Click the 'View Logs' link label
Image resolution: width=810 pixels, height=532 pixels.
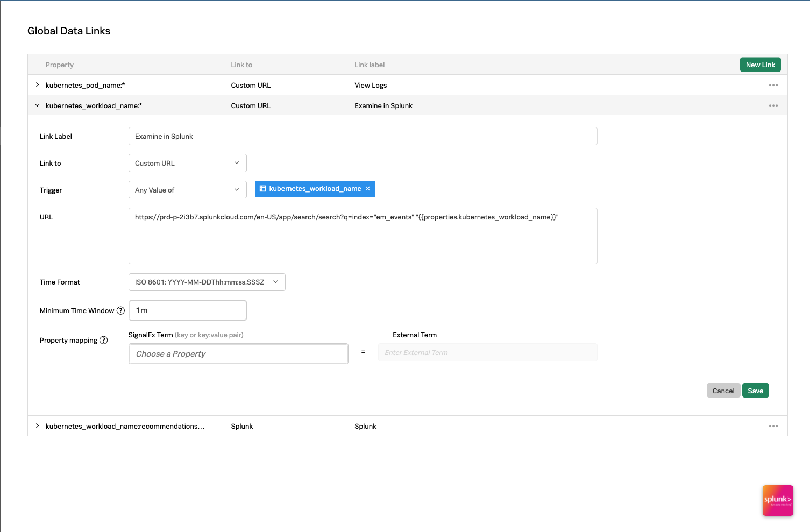(x=371, y=85)
